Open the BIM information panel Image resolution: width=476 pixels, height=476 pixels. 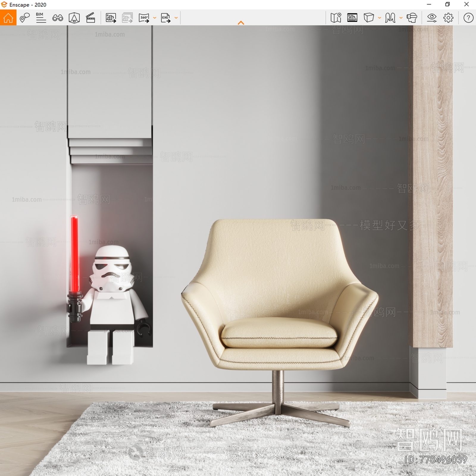tap(41, 18)
